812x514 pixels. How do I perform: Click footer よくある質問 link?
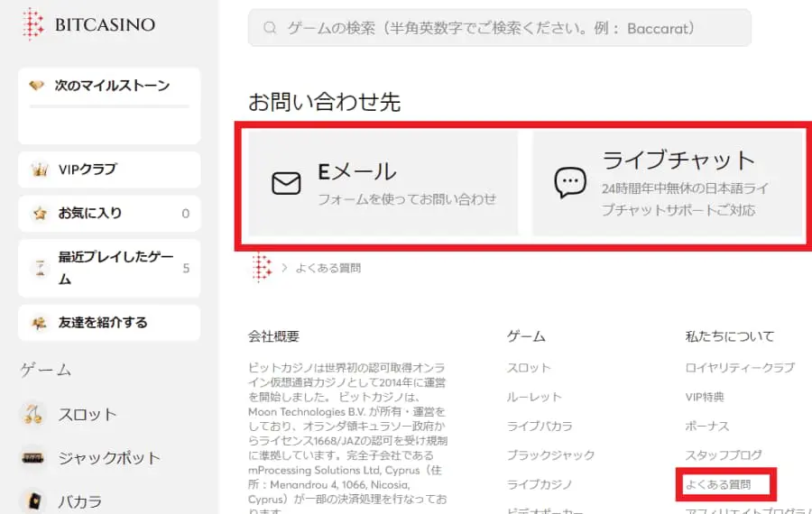tap(718, 484)
